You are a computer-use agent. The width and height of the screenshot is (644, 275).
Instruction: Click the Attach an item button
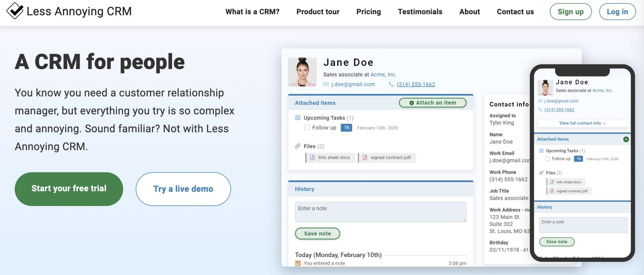click(433, 103)
